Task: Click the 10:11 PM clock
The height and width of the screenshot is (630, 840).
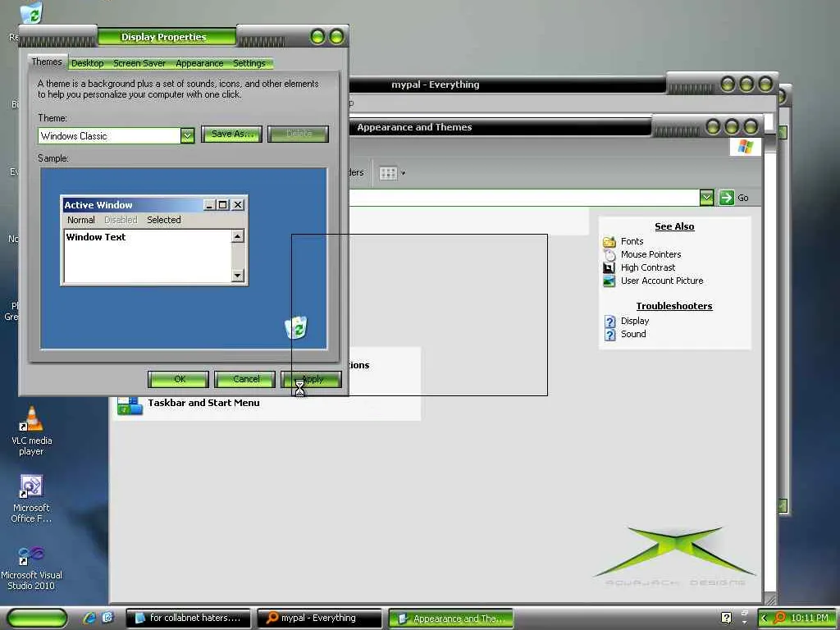Action: click(x=810, y=618)
